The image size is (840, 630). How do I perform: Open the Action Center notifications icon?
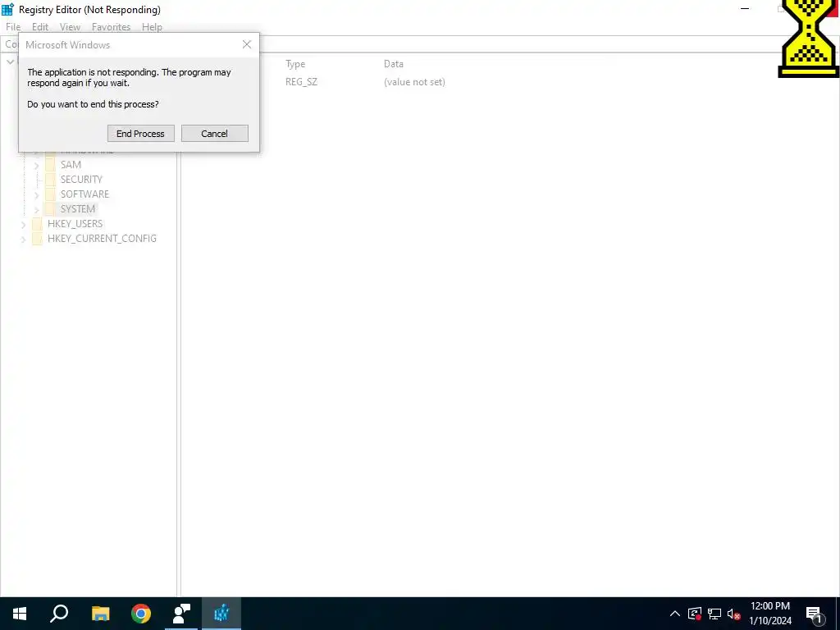coord(815,614)
